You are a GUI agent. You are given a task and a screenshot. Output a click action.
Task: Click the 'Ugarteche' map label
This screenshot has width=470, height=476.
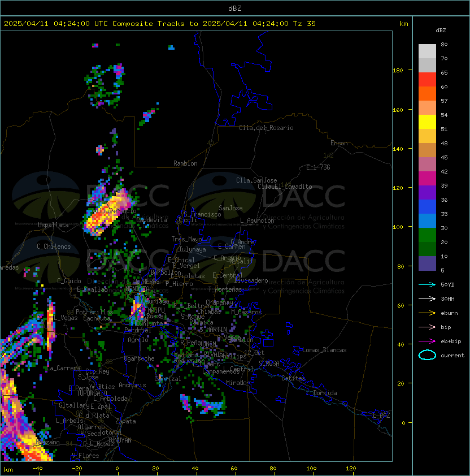[140, 358]
